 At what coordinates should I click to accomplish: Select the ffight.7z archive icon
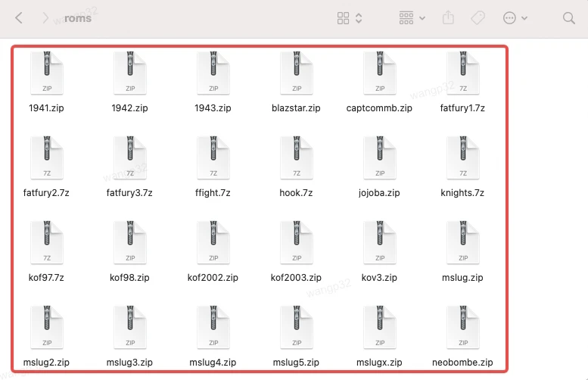(x=213, y=157)
